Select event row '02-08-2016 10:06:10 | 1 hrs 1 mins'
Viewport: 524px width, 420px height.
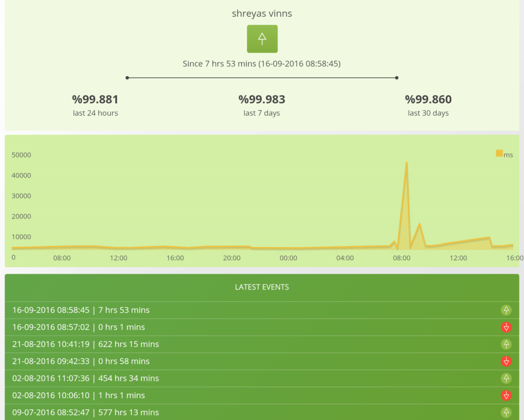pos(262,395)
